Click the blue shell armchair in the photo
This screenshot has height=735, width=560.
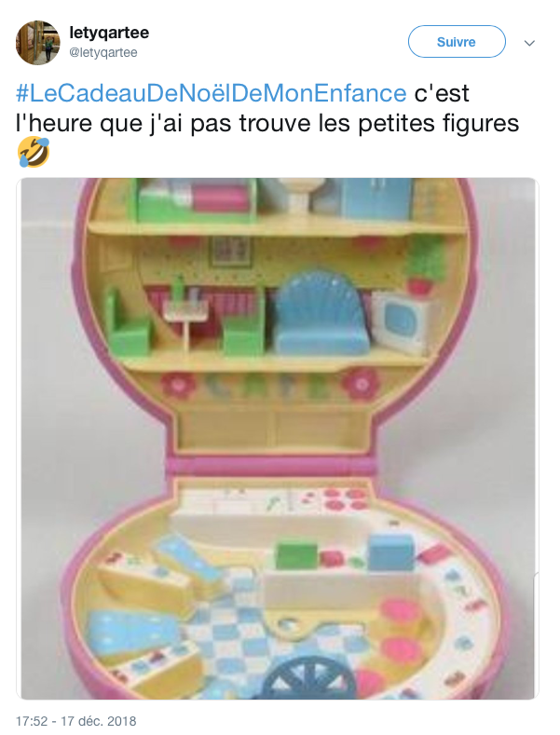pyautogui.click(x=321, y=313)
